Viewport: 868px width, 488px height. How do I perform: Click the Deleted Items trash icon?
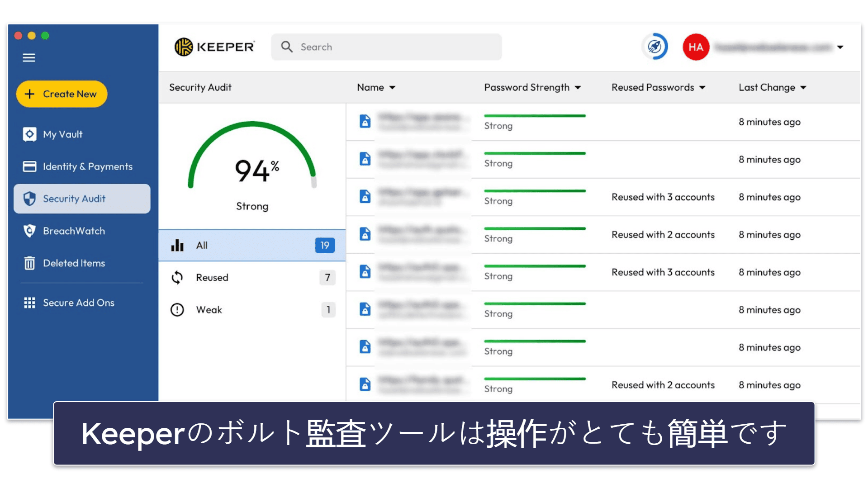tap(29, 263)
